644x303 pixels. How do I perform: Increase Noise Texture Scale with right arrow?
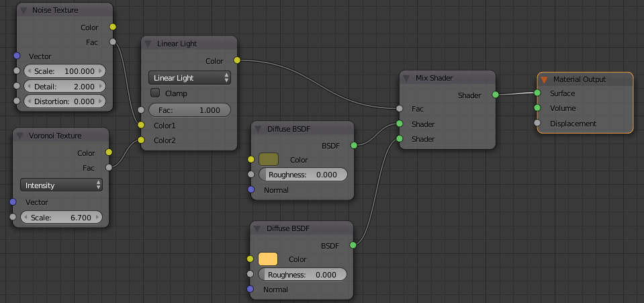click(100, 71)
